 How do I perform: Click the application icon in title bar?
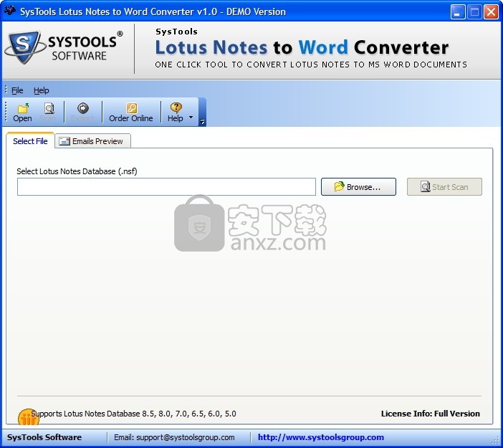coord(9,11)
